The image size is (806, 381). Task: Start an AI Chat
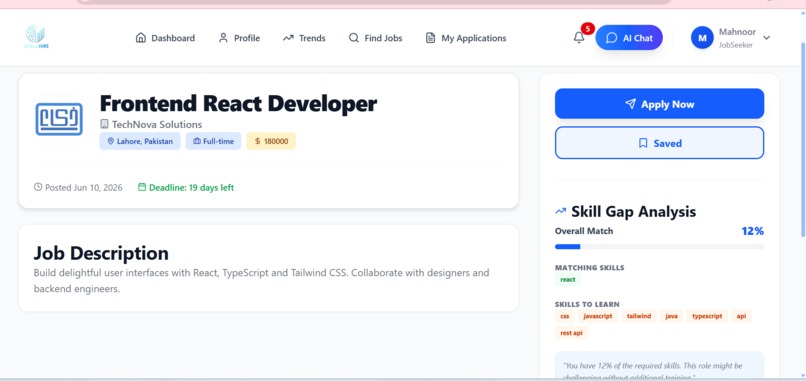pos(629,38)
